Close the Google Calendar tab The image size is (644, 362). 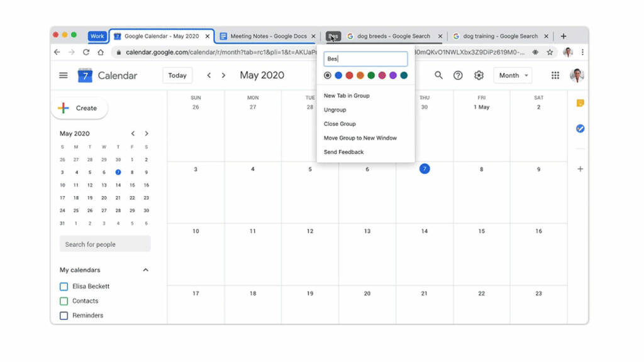208,36
